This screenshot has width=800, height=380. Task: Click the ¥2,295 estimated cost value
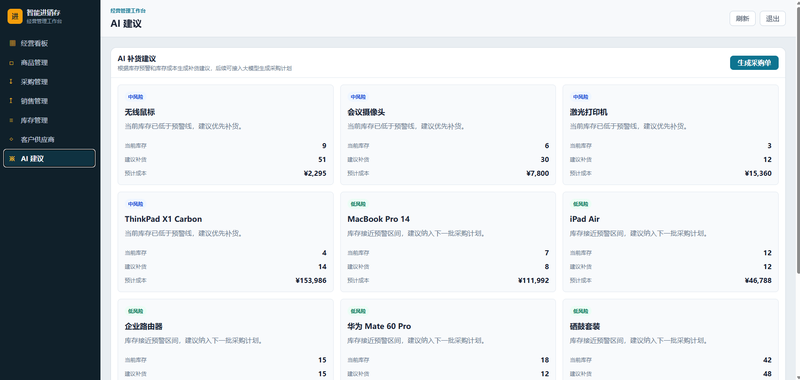coord(315,173)
